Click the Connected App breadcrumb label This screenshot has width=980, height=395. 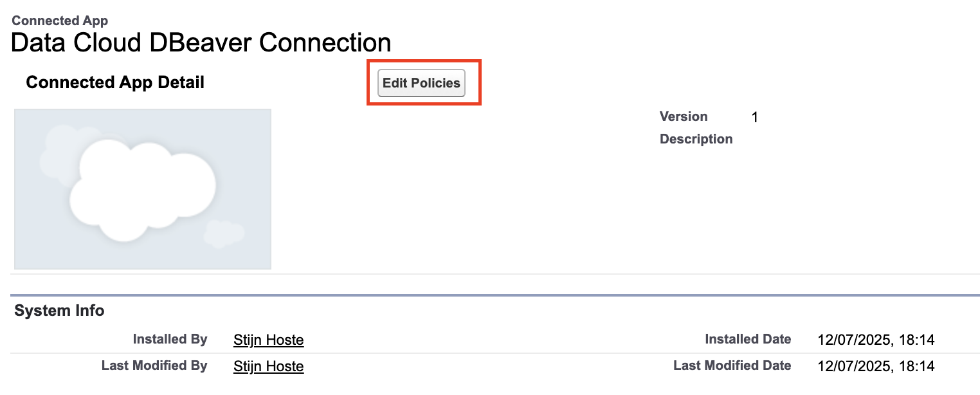click(x=60, y=21)
